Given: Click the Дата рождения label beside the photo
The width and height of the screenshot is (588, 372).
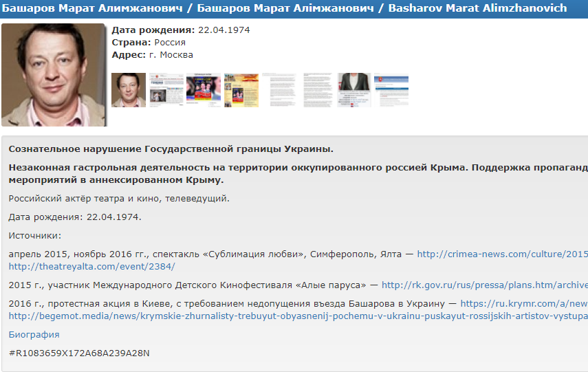Looking at the screenshot, I should pyautogui.click(x=153, y=30).
